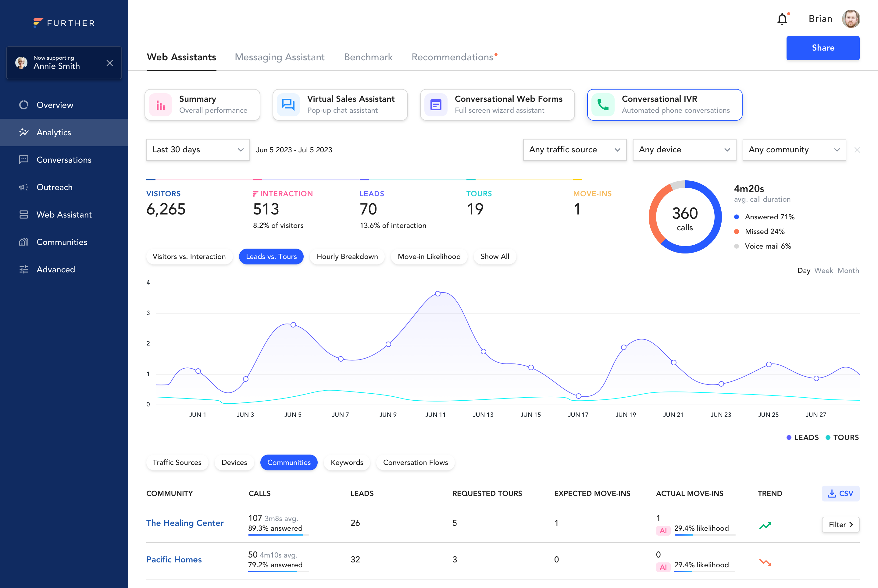Click the Summary bar chart icon

click(161, 104)
